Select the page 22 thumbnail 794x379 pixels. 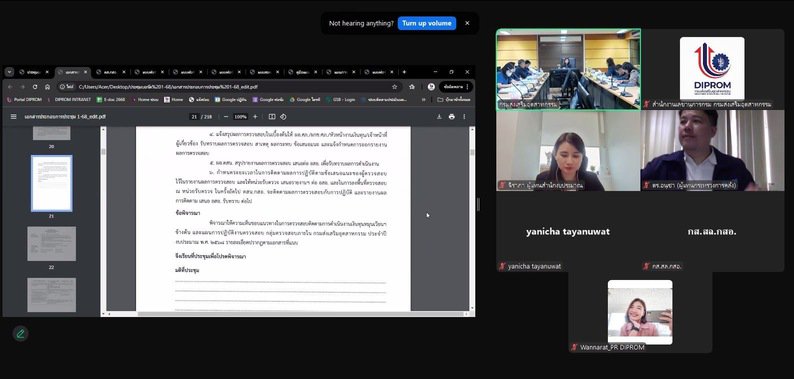[x=52, y=244]
